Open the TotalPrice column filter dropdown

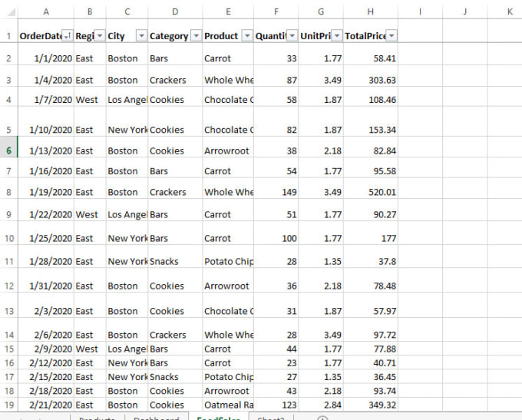pos(391,35)
